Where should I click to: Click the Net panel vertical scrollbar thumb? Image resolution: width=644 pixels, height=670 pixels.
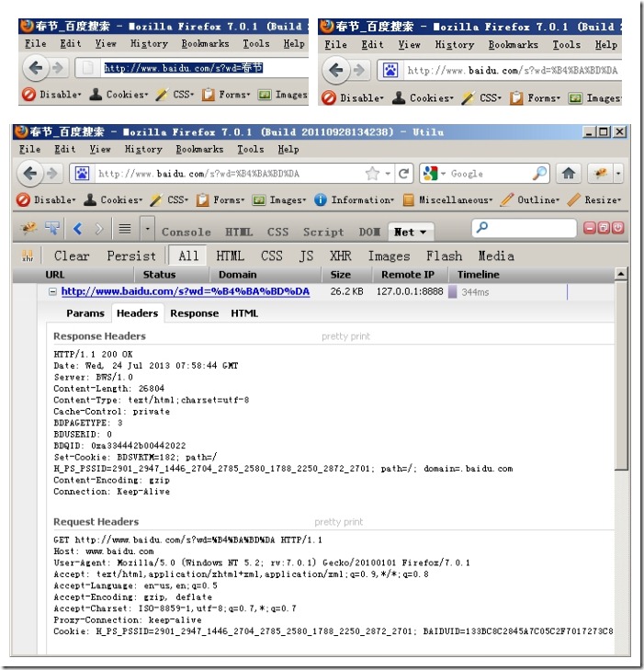pos(621,376)
